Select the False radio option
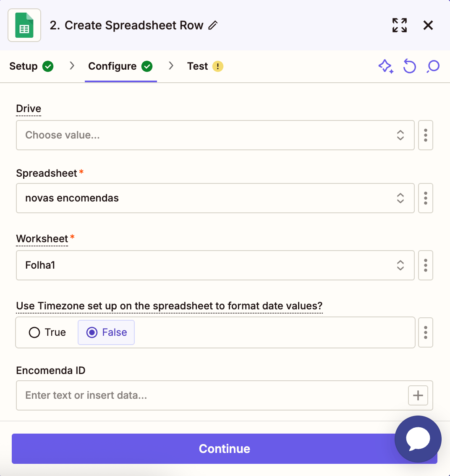Viewport: 450px width, 476px height. 107,332
